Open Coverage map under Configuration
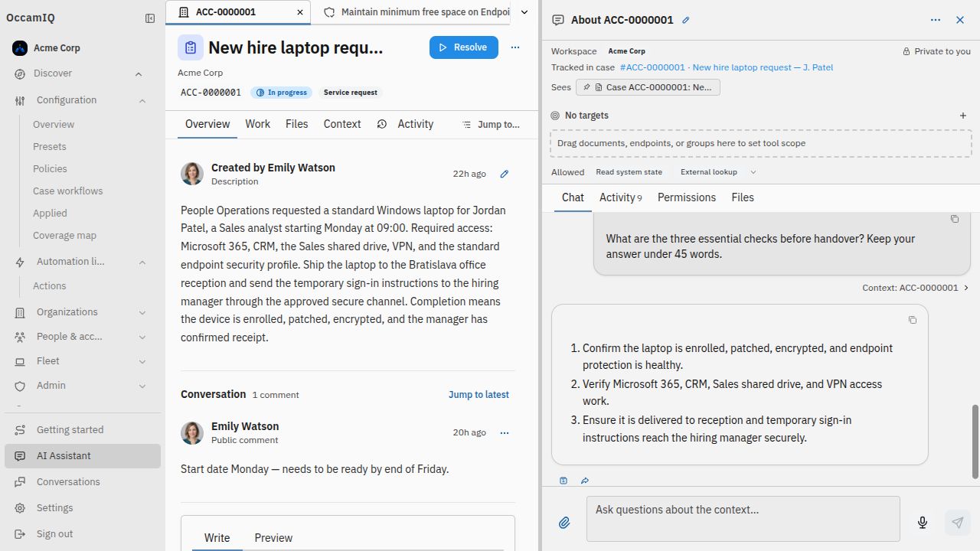980x551 pixels. coord(64,236)
